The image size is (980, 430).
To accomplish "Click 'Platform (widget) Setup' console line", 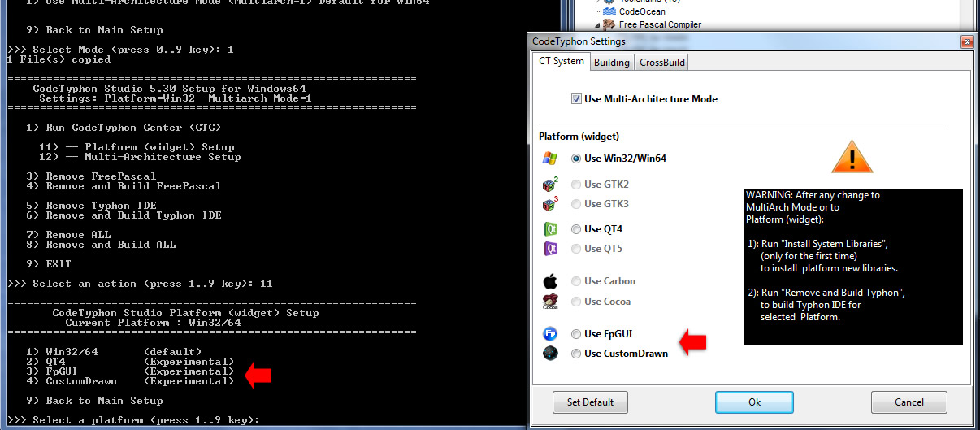I will [137, 147].
